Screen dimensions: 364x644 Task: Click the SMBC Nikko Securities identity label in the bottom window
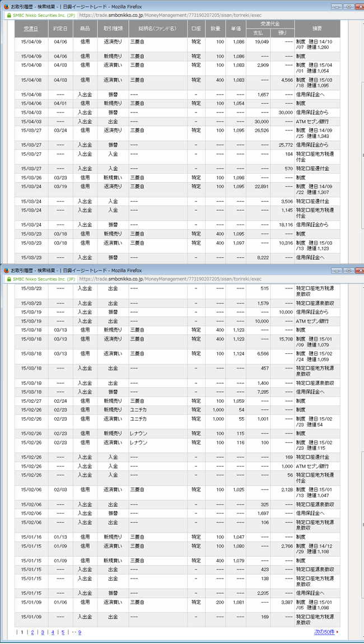pyautogui.click(x=44, y=279)
